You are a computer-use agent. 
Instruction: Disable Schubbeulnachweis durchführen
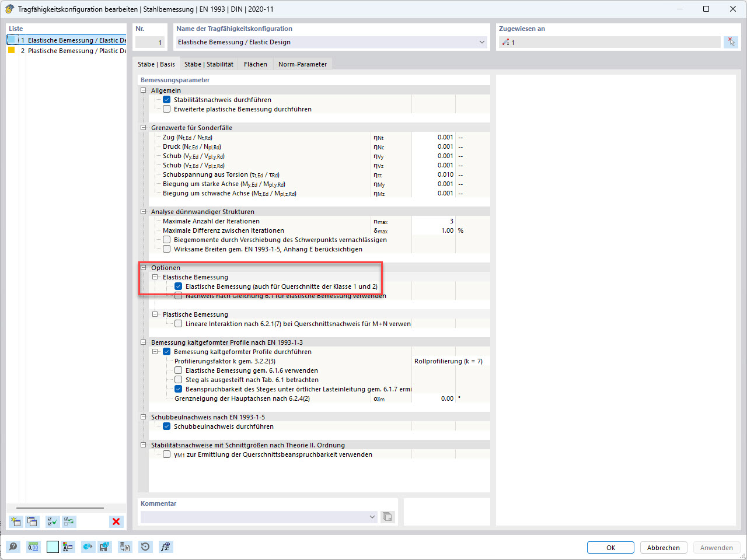[166, 426]
